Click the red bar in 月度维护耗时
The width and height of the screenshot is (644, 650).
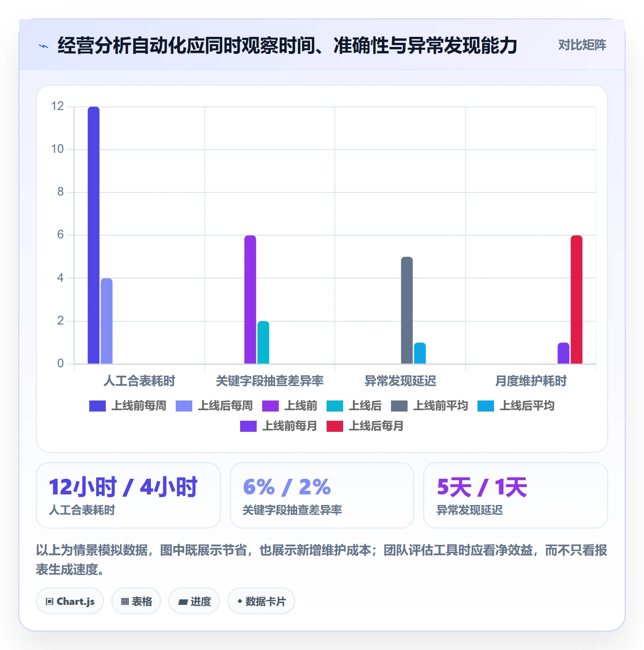coord(576,300)
